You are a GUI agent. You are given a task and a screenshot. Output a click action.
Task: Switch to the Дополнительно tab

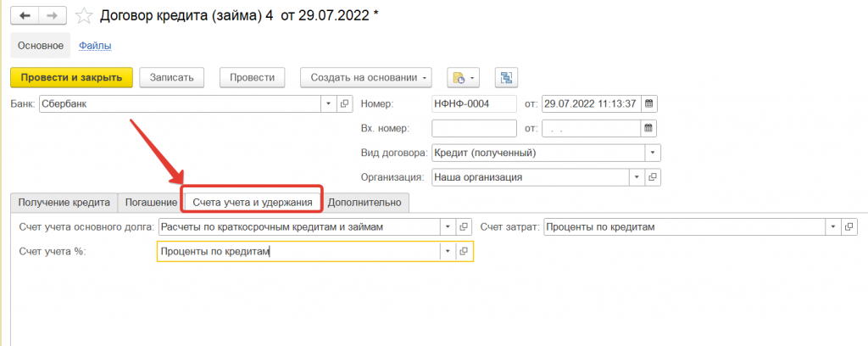point(366,203)
